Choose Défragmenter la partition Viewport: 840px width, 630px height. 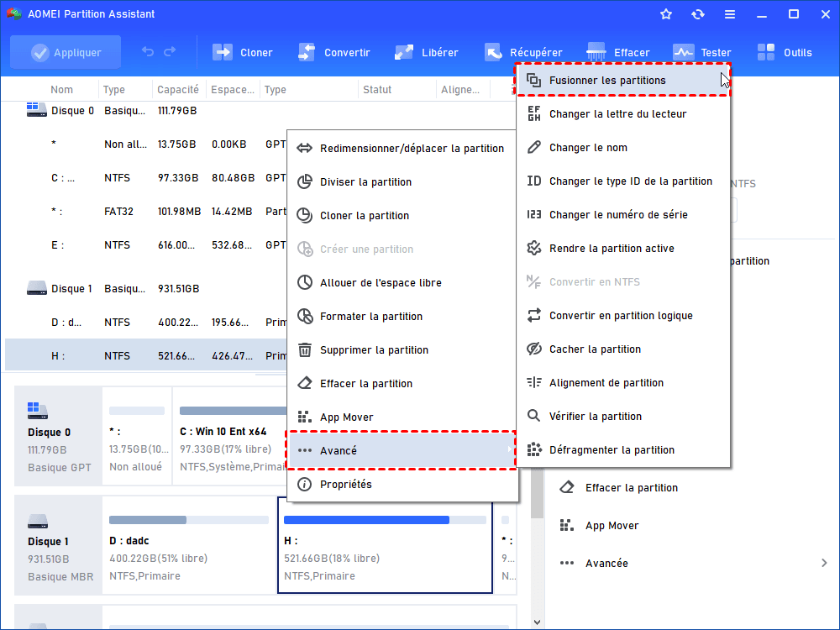(x=612, y=450)
